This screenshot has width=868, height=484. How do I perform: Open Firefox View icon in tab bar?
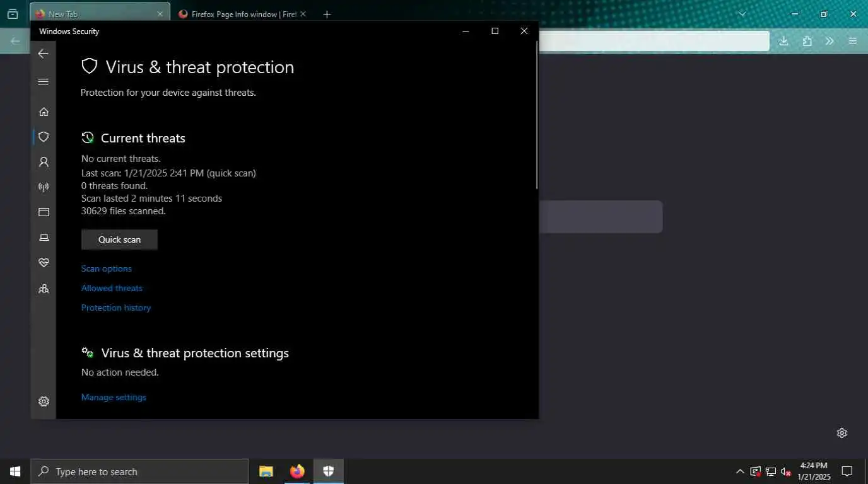12,14
